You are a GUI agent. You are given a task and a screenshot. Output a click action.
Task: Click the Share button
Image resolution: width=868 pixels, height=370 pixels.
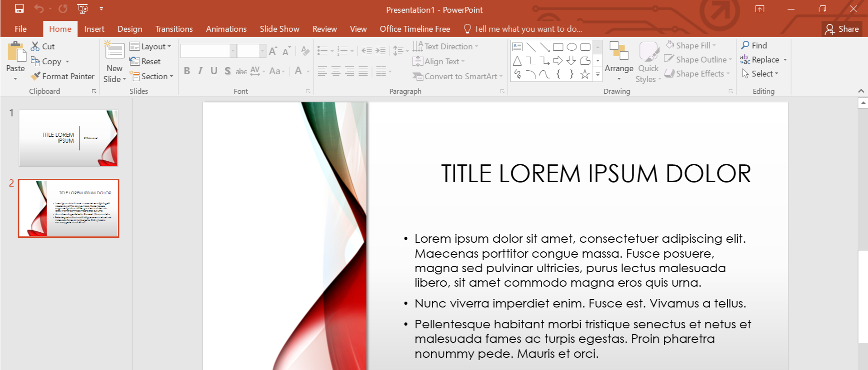(841, 29)
